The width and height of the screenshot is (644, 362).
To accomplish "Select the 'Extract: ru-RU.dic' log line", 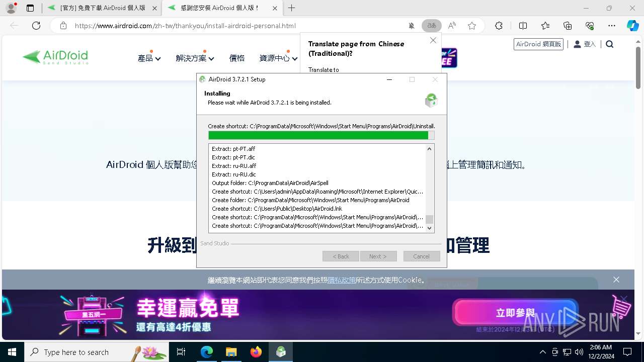I will (234, 174).
